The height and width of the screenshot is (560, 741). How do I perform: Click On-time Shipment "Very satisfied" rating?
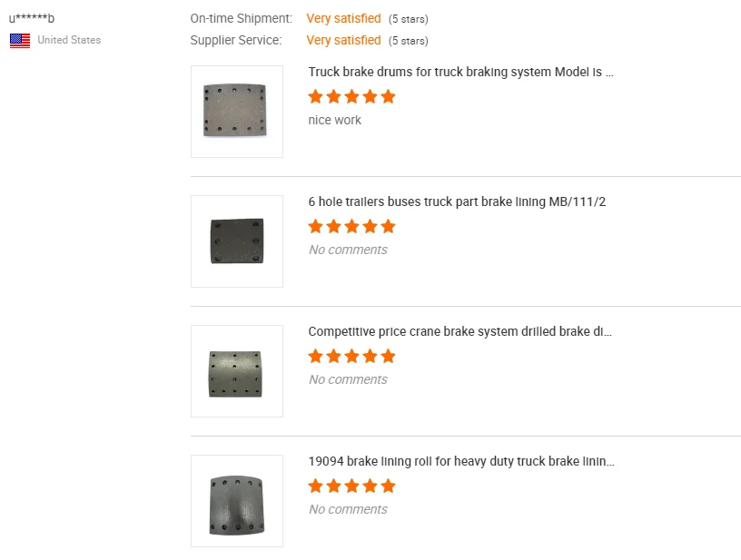coord(343,18)
